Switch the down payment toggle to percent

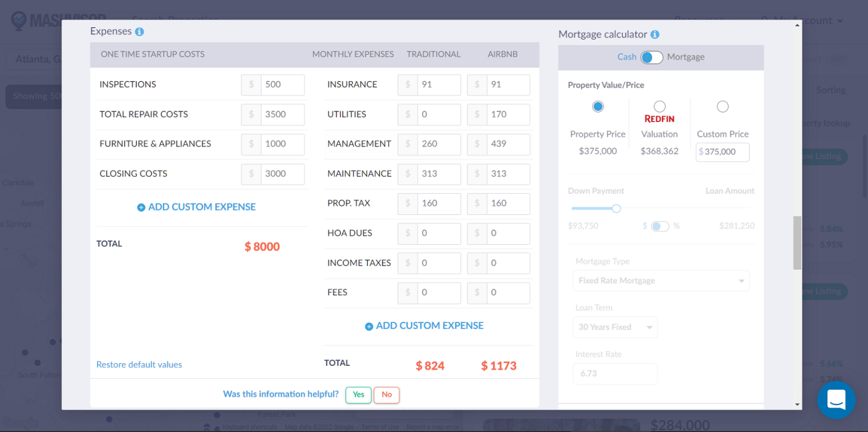coord(659,226)
